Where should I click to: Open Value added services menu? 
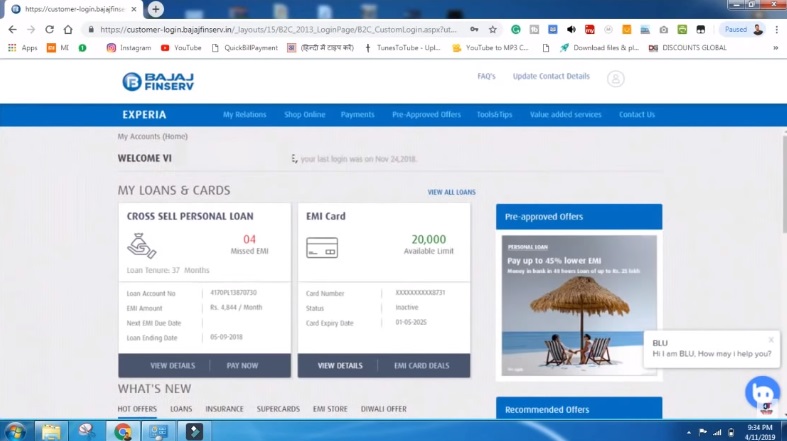coord(566,114)
